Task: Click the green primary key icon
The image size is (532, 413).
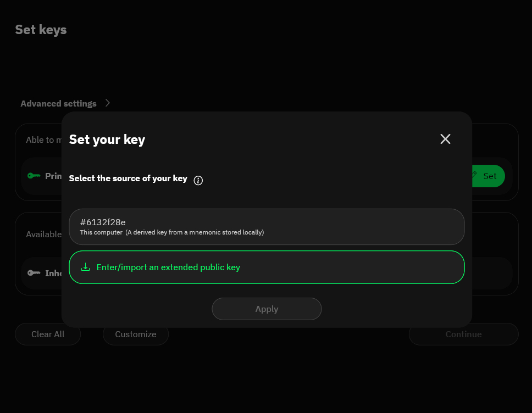Action: (x=34, y=176)
